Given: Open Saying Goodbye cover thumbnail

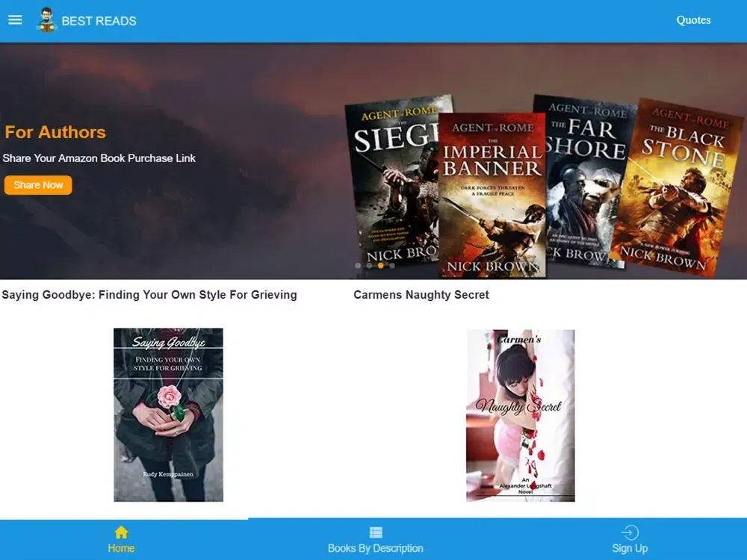Looking at the screenshot, I should click(168, 414).
